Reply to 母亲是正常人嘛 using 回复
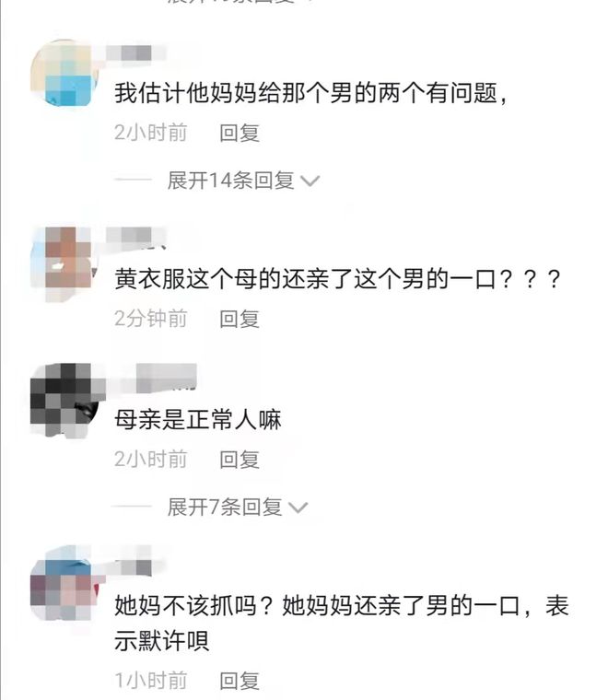This screenshot has width=608, height=700. coord(240,460)
